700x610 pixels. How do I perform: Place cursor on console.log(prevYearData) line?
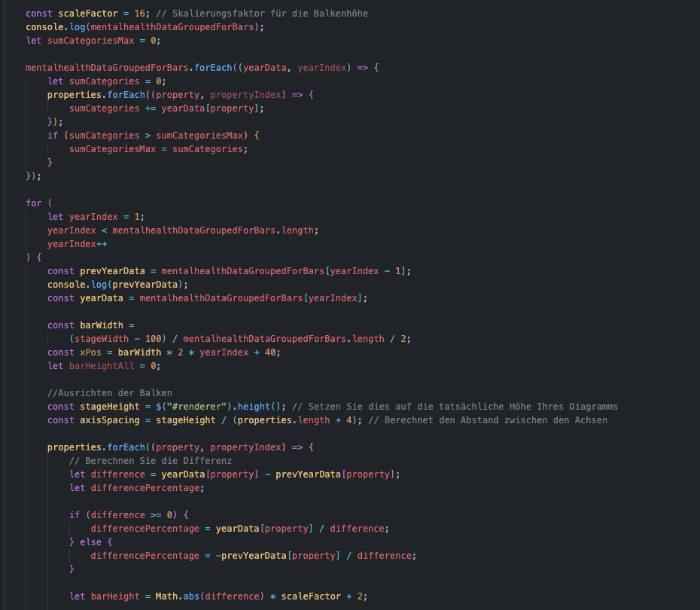coord(117,285)
